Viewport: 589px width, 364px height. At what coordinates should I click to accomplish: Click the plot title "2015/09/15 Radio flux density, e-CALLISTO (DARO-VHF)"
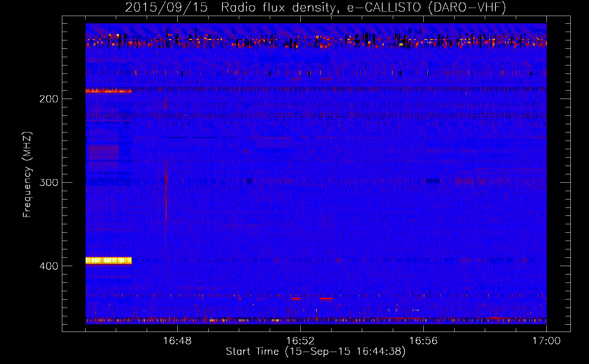(x=316, y=7)
